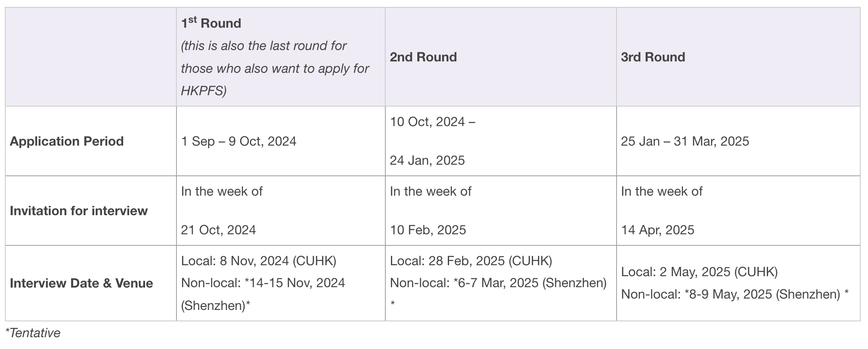Click the Application Period row label
The image size is (868, 349).
tap(67, 141)
